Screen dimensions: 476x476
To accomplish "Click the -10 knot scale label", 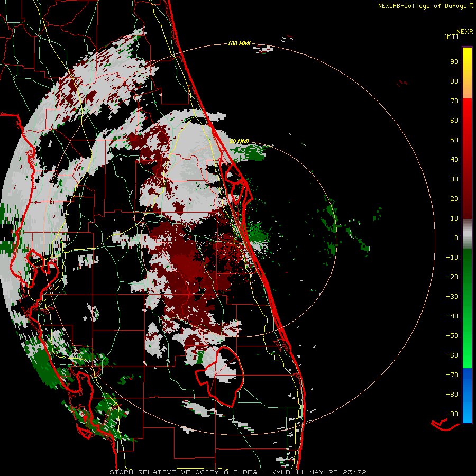I will 452,258.
